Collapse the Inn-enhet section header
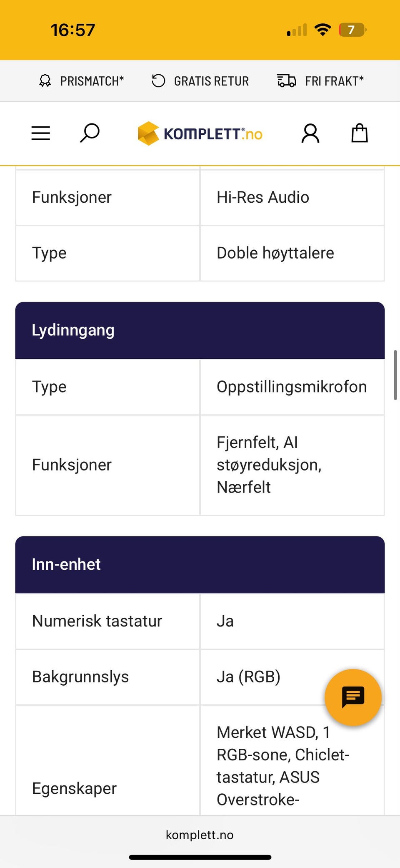The height and width of the screenshot is (868, 400). click(x=200, y=564)
